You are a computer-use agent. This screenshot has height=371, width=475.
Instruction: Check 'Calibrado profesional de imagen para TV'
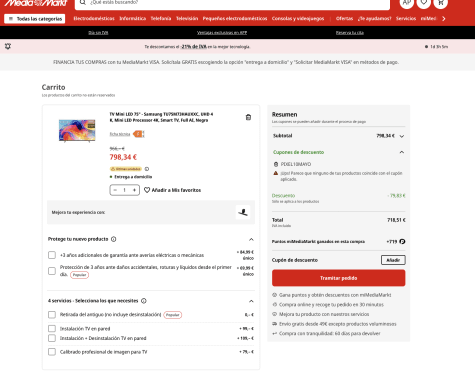52,352
